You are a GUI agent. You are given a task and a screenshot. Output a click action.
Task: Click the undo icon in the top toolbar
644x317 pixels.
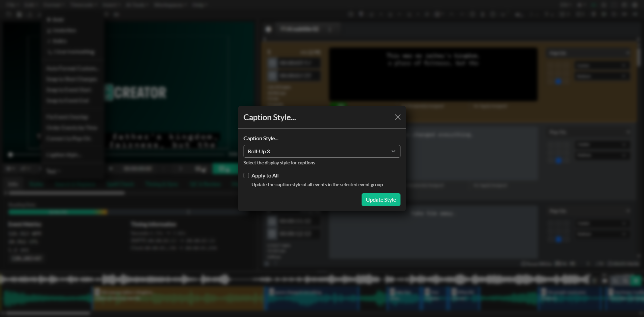(30, 14)
